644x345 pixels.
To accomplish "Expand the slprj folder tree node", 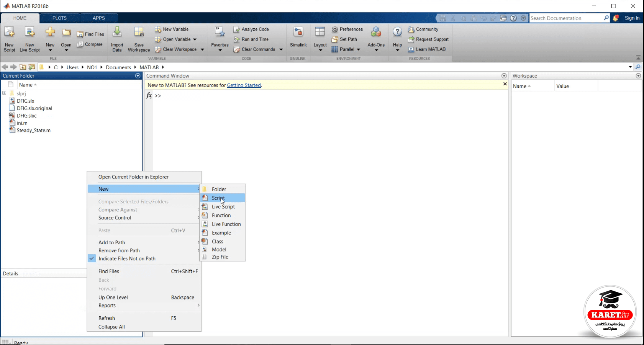I will pos(4,93).
